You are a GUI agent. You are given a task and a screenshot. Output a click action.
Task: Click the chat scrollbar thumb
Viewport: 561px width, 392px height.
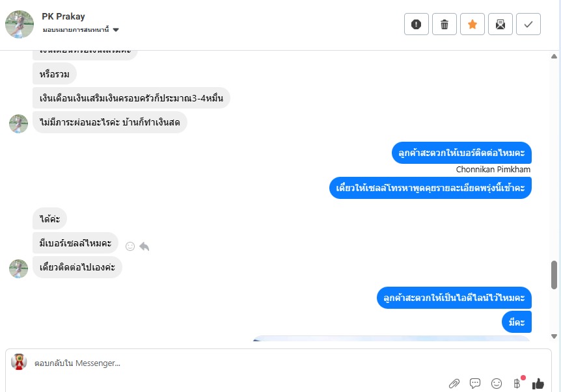(554, 275)
